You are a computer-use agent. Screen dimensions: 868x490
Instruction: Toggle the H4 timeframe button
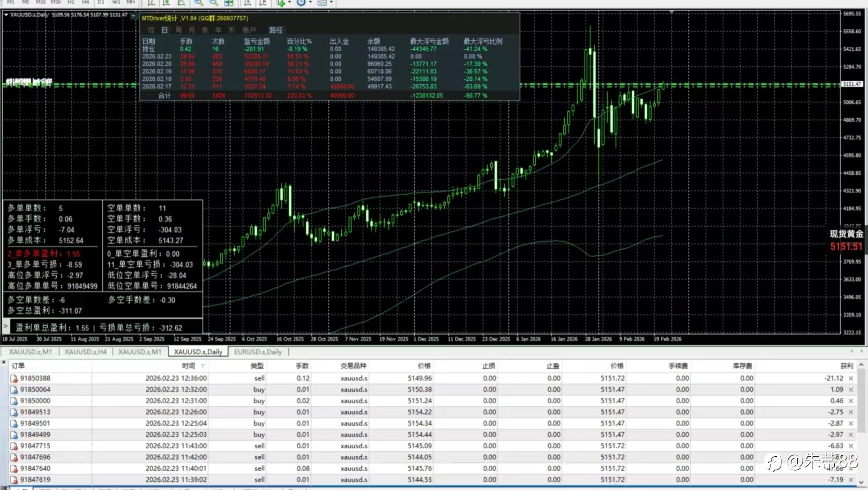[85, 2]
